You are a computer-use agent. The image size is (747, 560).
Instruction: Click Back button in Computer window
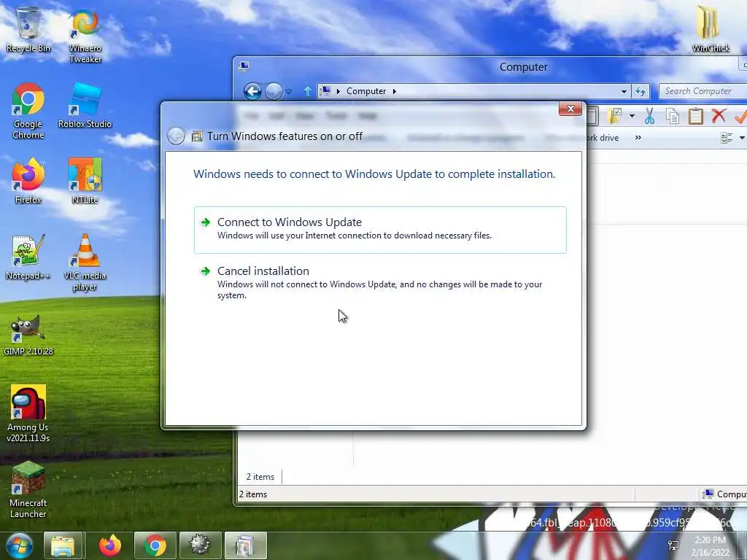coord(252,91)
